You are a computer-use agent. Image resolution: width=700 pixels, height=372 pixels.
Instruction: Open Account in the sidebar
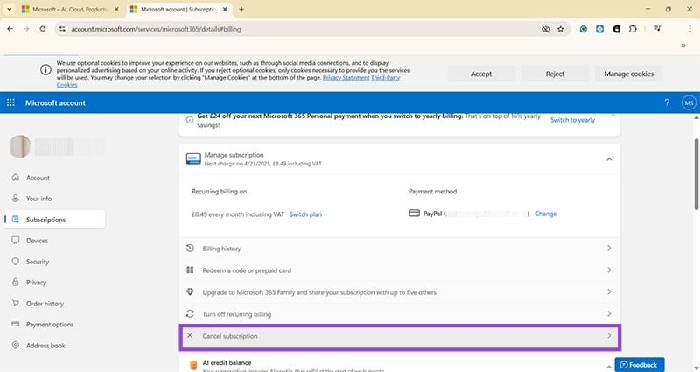click(x=38, y=177)
